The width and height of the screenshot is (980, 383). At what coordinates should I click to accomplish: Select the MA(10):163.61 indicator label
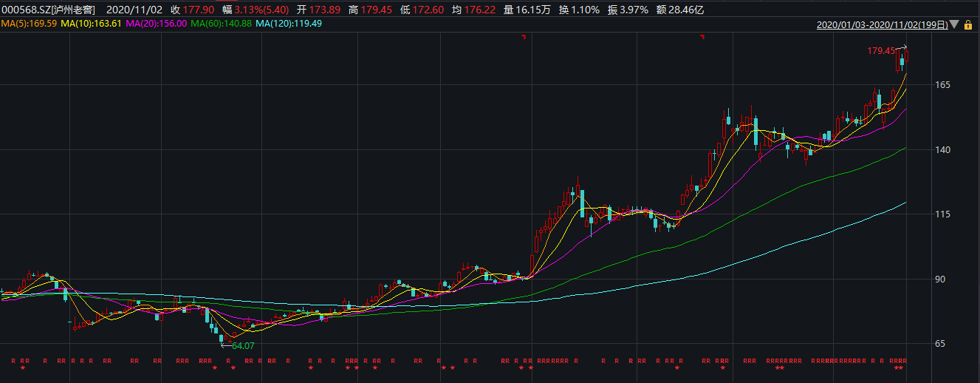point(92,24)
